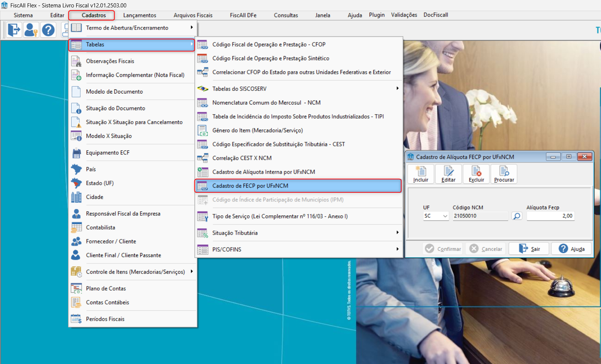
Task: Expand PIS/COFINS submenu arrow
Action: 397,249
